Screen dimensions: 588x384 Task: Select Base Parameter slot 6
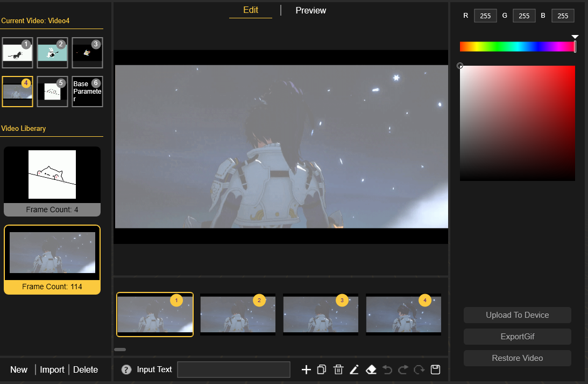pos(87,92)
